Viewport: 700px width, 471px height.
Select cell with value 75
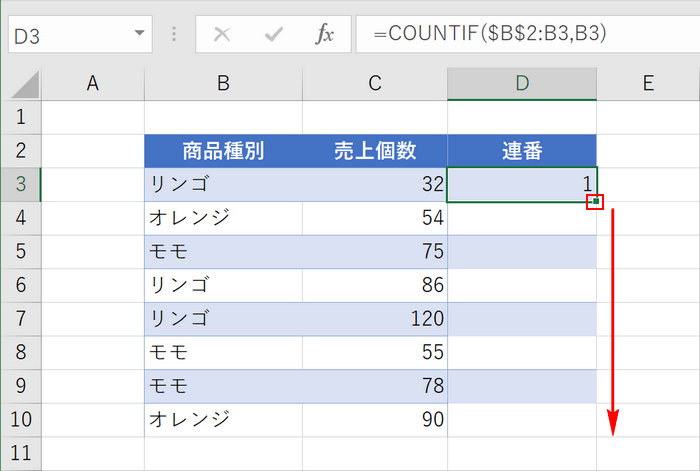pos(375,252)
